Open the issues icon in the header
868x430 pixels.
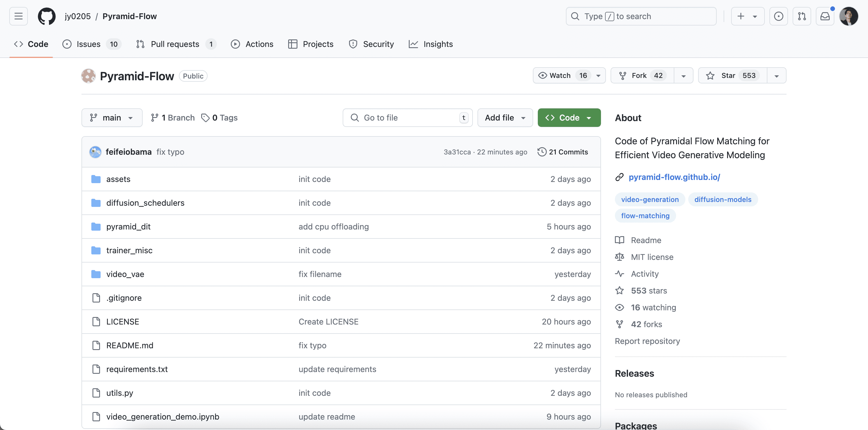pos(778,16)
